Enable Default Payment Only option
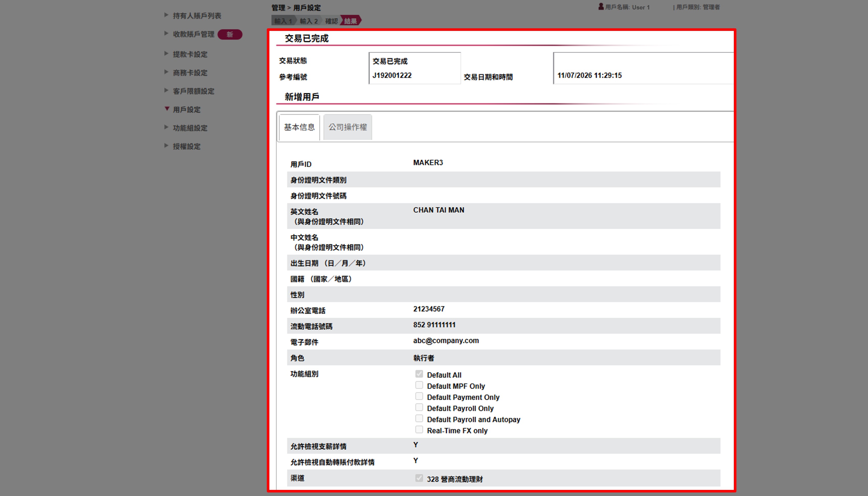Viewport: 868px width, 496px height. click(x=419, y=396)
